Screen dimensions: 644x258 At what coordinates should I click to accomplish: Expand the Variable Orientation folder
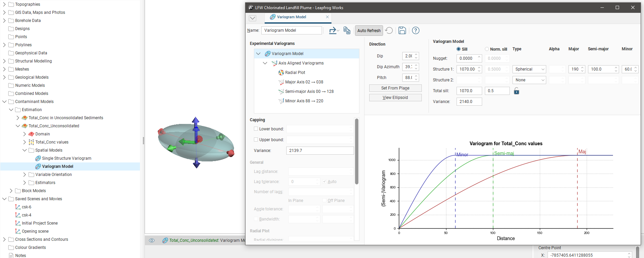(25, 175)
